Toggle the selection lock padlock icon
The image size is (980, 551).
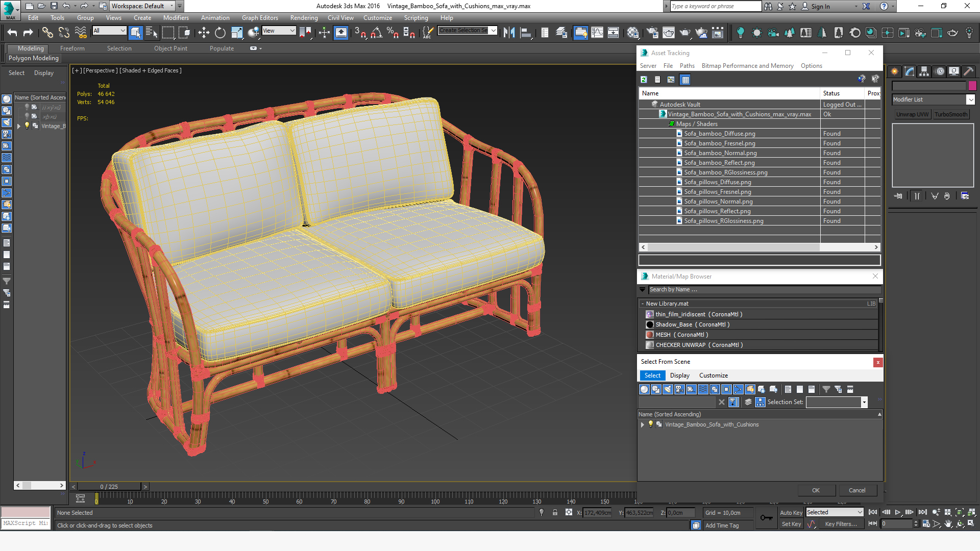(x=555, y=512)
